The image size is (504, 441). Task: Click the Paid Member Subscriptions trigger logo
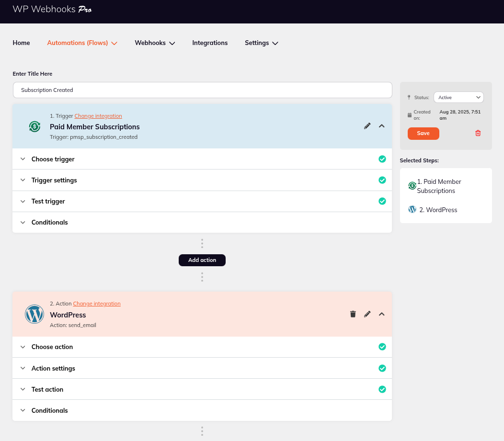pos(34,126)
